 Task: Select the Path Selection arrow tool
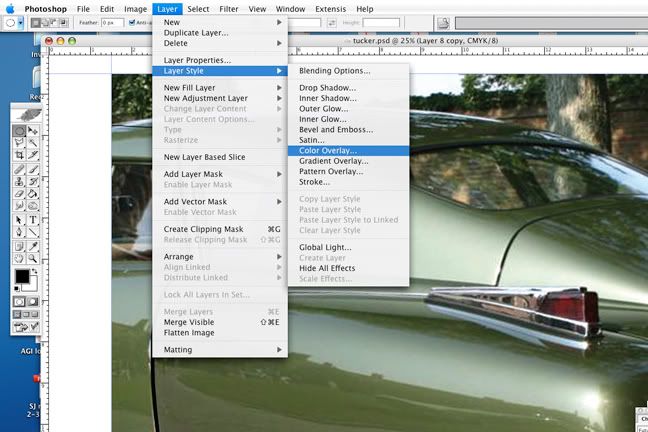(x=19, y=220)
